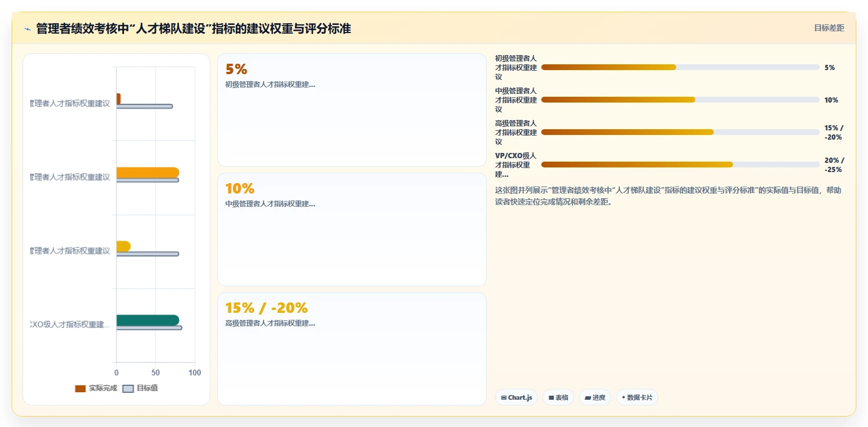Click the 高级管理者人才指标权重建… card caption
The width and height of the screenshot is (868, 427).
coord(270,323)
